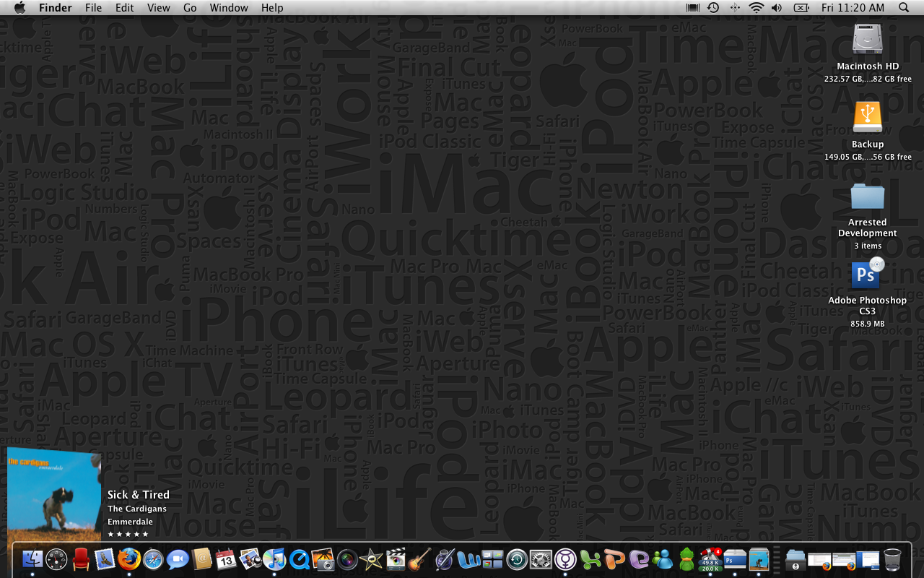Open the clapperboard movie app icon
This screenshot has height=578, width=924.
396,559
